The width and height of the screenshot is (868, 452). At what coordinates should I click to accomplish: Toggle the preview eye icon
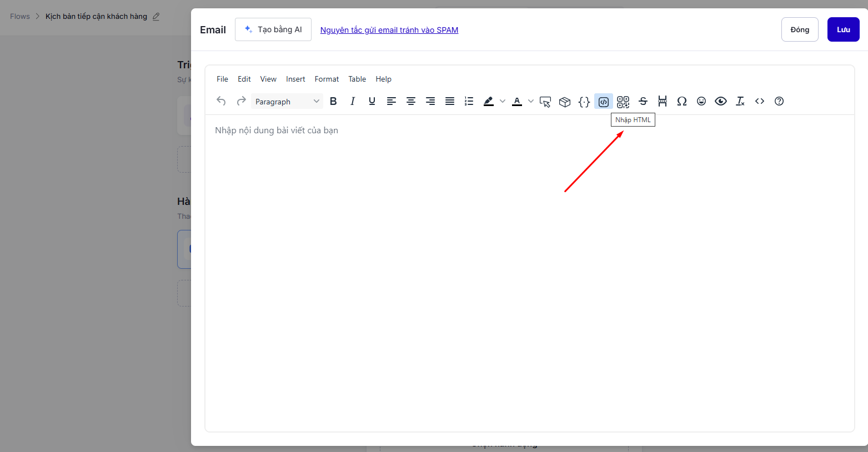721,101
